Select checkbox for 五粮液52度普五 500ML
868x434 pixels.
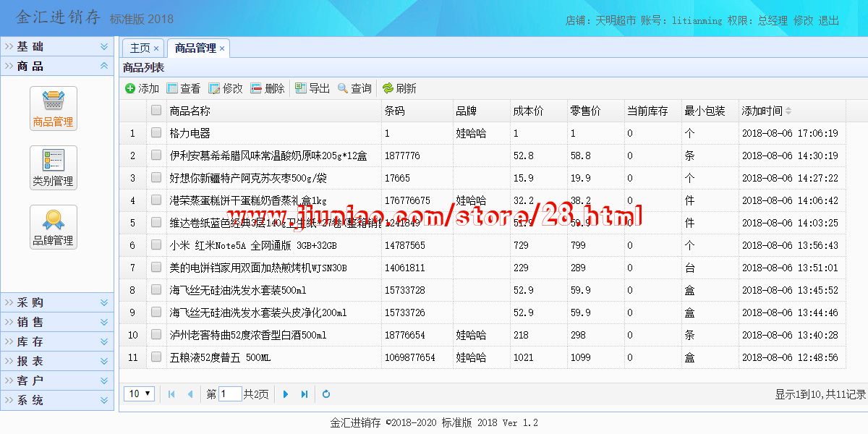pos(156,357)
